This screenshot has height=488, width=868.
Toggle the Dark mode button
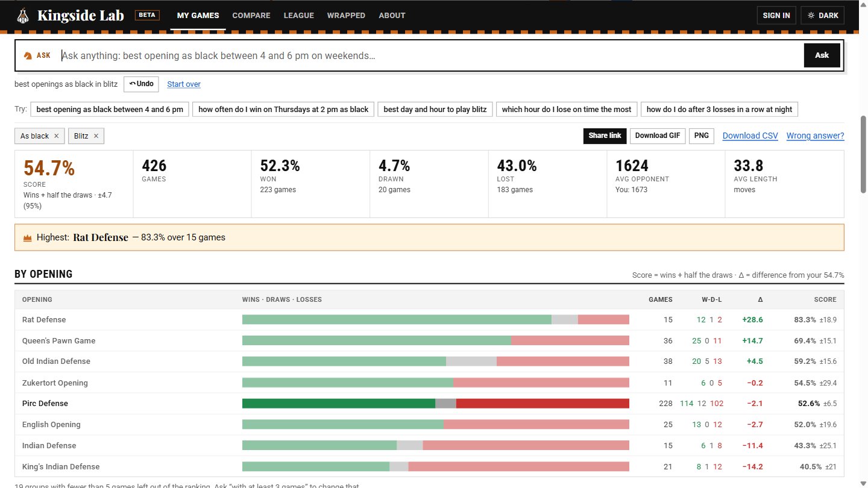coord(823,16)
